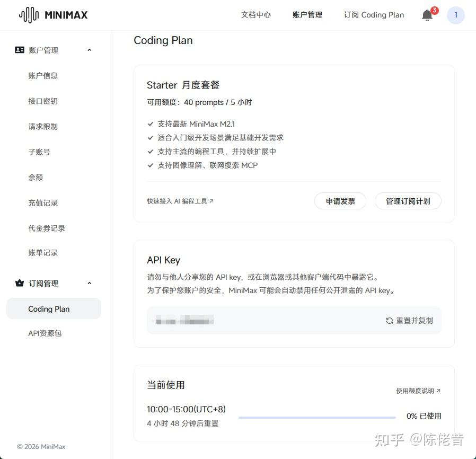
Task: Open 账单记录 in the sidebar
Action: [43, 253]
